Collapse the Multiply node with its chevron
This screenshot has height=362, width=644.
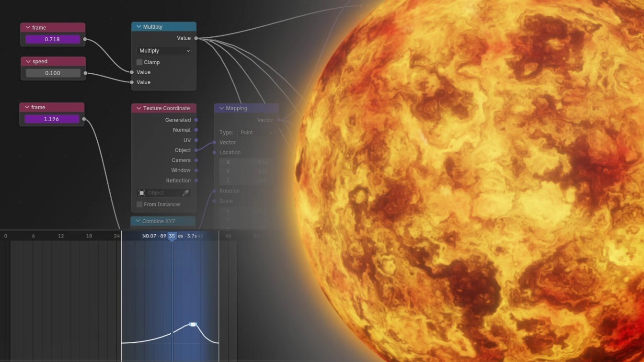[139, 27]
